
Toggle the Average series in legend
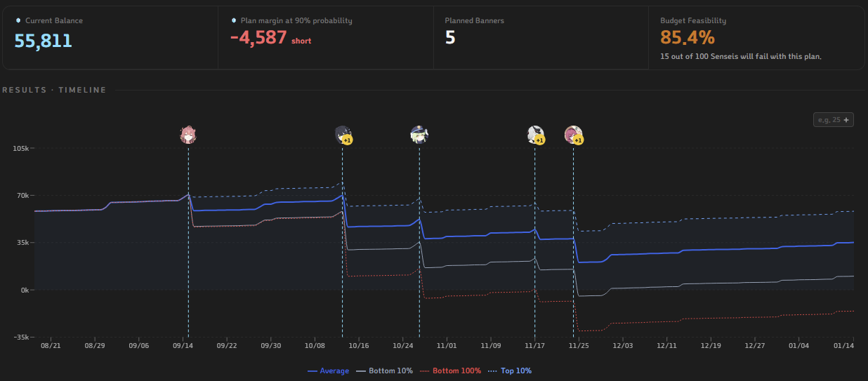328,370
